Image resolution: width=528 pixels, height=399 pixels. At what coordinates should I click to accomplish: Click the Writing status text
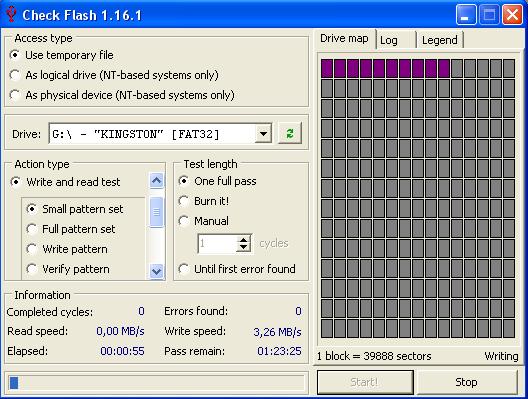(x=501, y=356)
